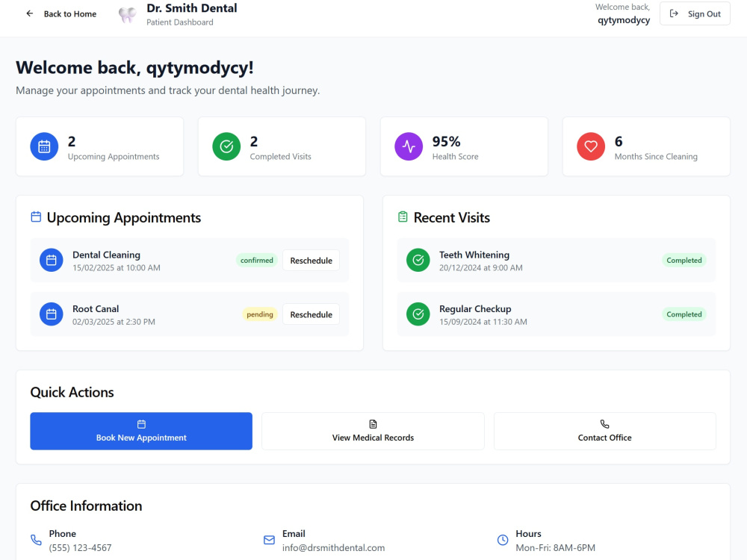747x560 pixels.
Task: Click calendar outline icon beside Upcoming Appointments heading
Action: (36, 217)
